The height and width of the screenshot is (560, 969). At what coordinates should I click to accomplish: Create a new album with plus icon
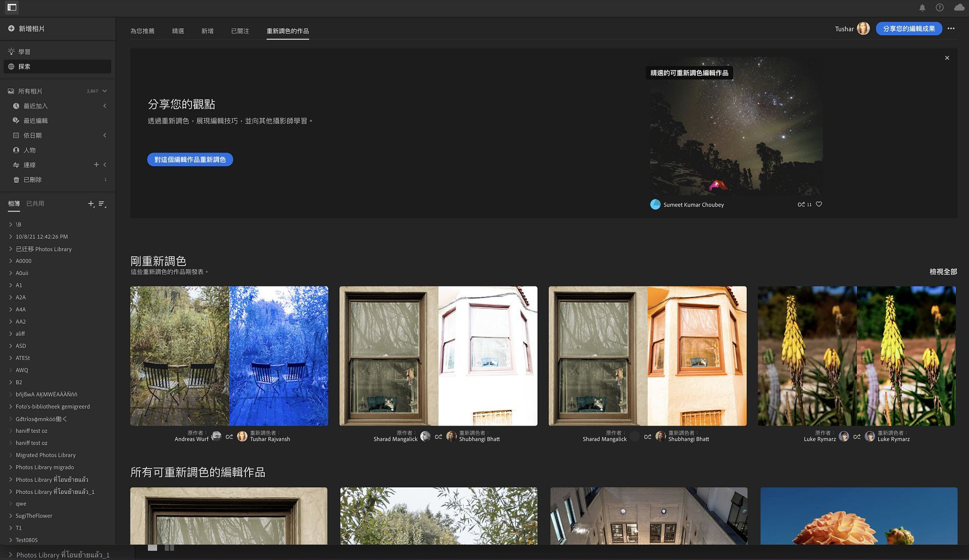pos(91,203)
